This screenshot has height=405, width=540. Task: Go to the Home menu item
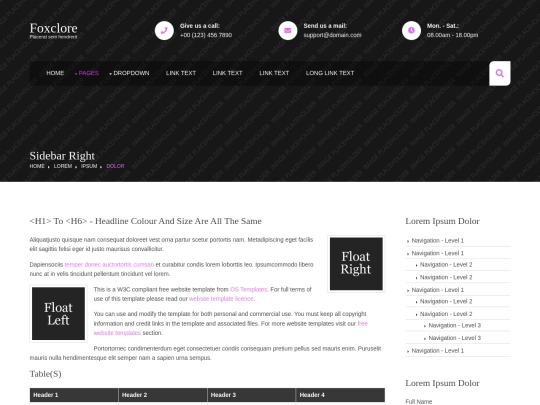[55, 73]
